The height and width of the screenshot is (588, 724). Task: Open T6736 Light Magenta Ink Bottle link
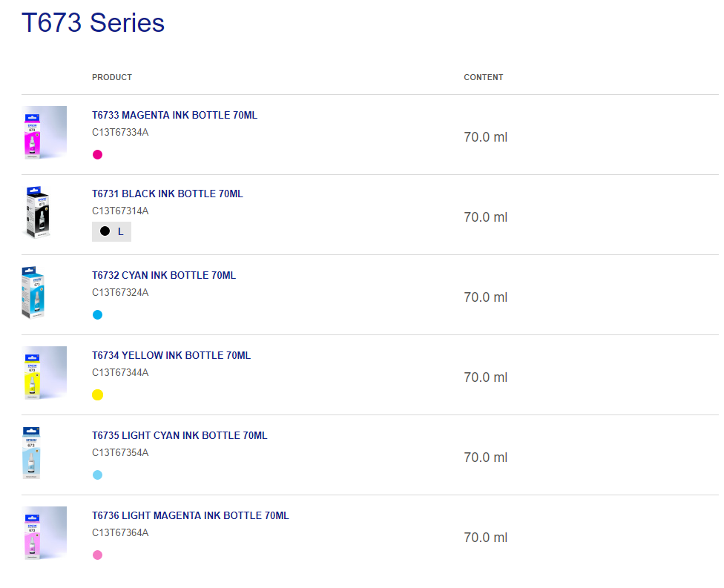pyautogui.click(x=191, y=516)
